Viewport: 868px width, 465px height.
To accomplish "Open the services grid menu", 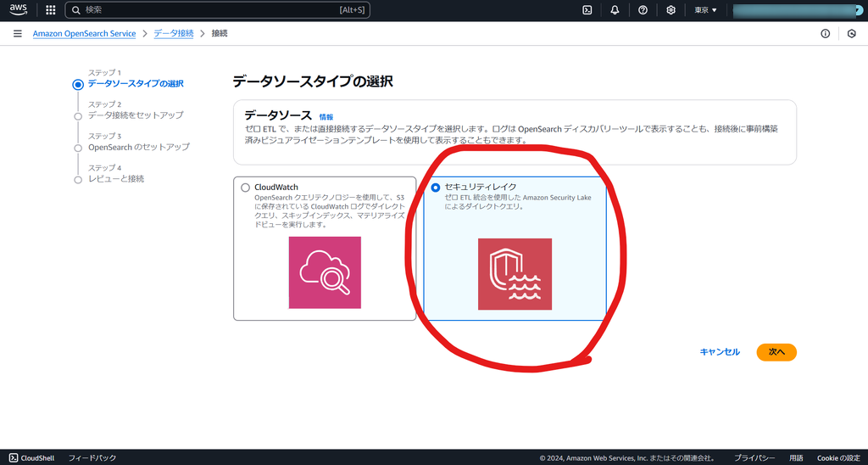I will click(50, 10).
